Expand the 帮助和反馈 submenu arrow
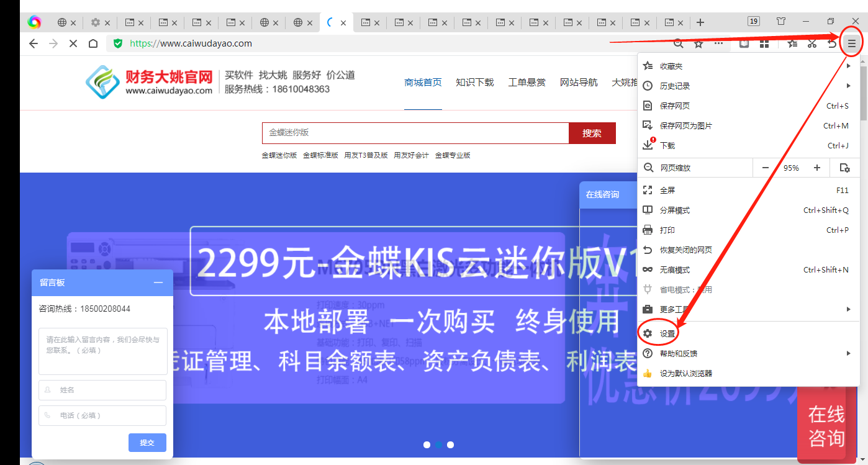The width and height of the screenshot is (868, 465). (848, 354)
